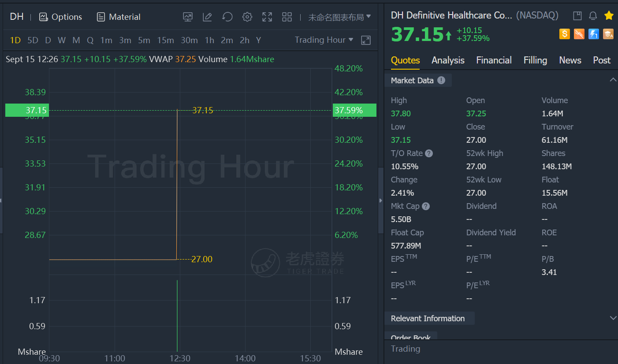Viewport: 618px width, 364px height.
Task: Switch chart to quarterly Q period
Action: [x=90, y=40]
